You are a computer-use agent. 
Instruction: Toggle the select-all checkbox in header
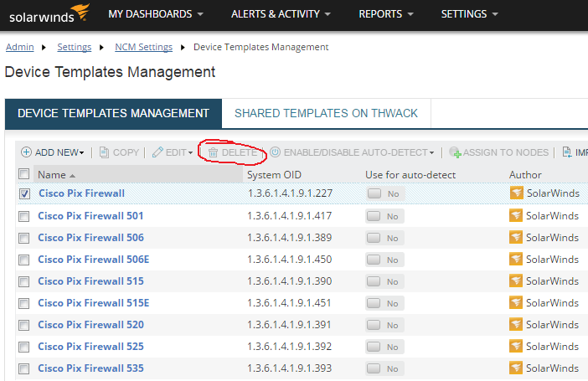[x=24, y=174]
